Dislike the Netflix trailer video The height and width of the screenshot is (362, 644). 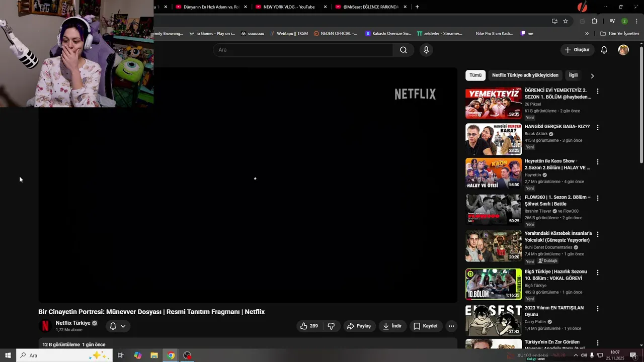(x=331, y=326)
